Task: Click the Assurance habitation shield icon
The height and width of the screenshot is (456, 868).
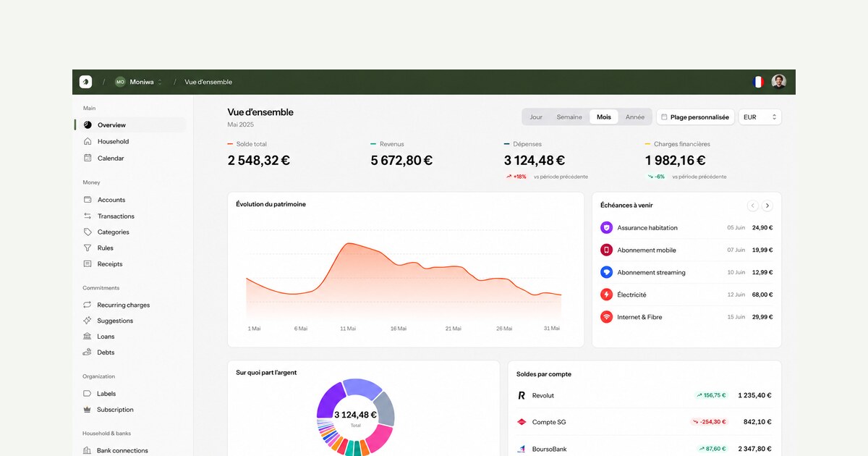Action: pos(606,227)
